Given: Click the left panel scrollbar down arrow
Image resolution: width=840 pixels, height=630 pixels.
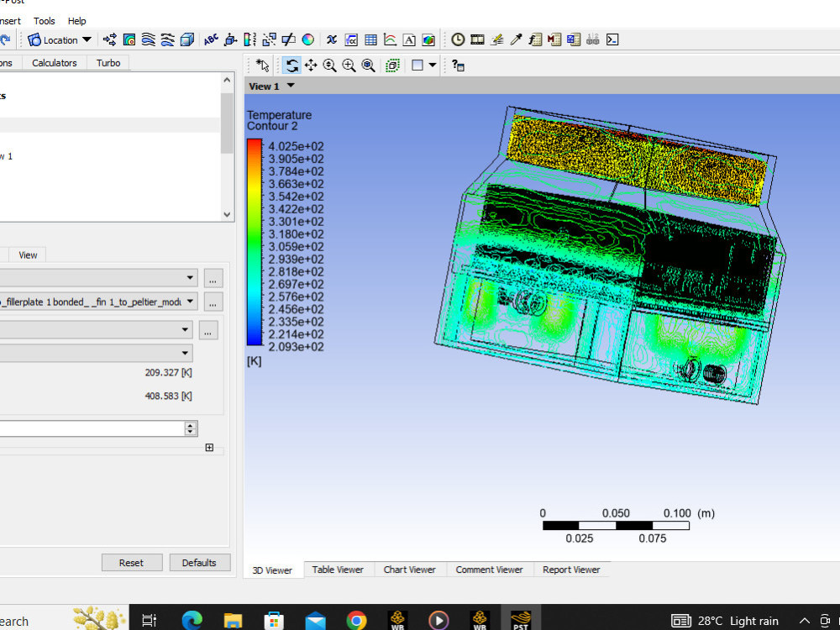Looking at the screenshot, I should click(227, 214).
